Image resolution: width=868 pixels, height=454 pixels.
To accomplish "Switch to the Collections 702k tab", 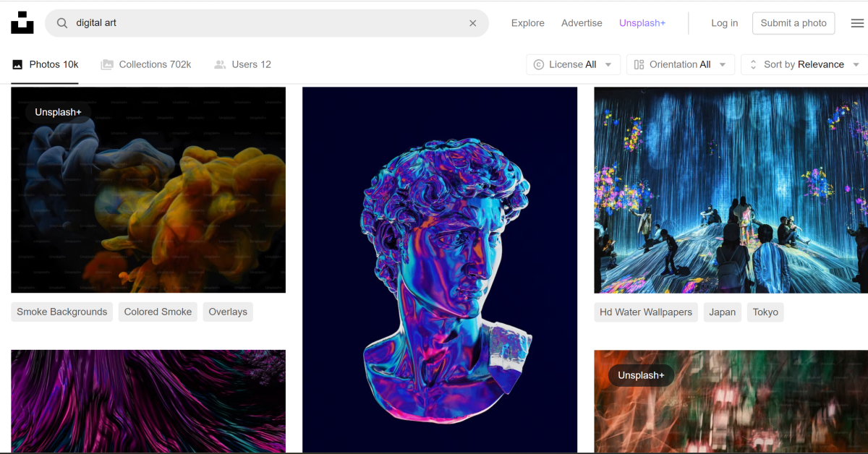I will pos(146,64).
